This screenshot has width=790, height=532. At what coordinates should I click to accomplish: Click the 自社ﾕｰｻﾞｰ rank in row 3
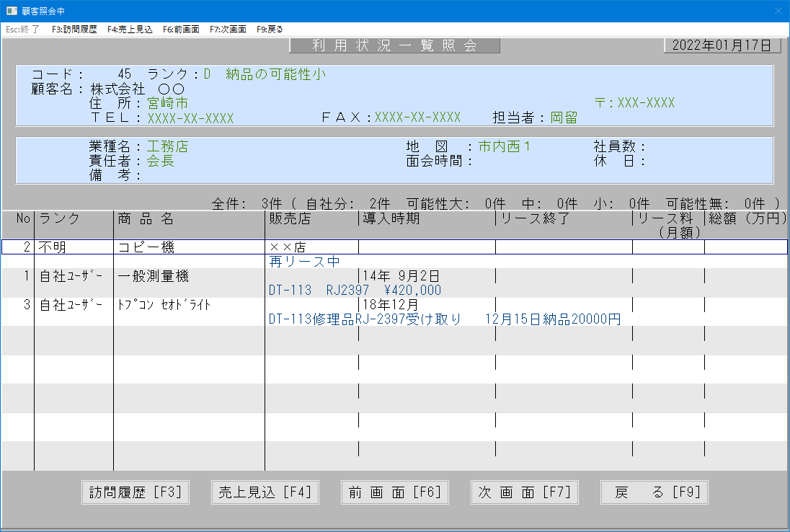[71, 305]
